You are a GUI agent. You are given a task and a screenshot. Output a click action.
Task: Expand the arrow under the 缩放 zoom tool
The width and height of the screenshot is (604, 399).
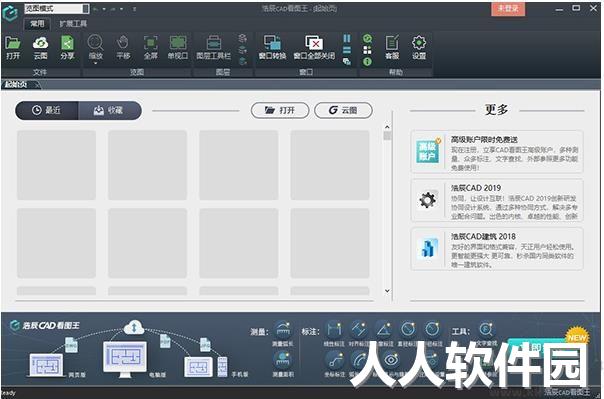tap(95, 63)
